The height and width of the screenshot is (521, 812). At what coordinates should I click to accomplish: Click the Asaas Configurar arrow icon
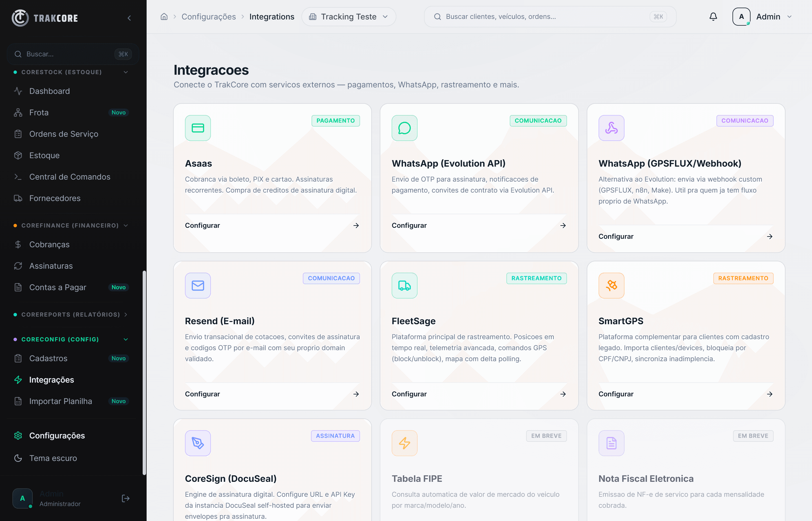tap(356, 225)
